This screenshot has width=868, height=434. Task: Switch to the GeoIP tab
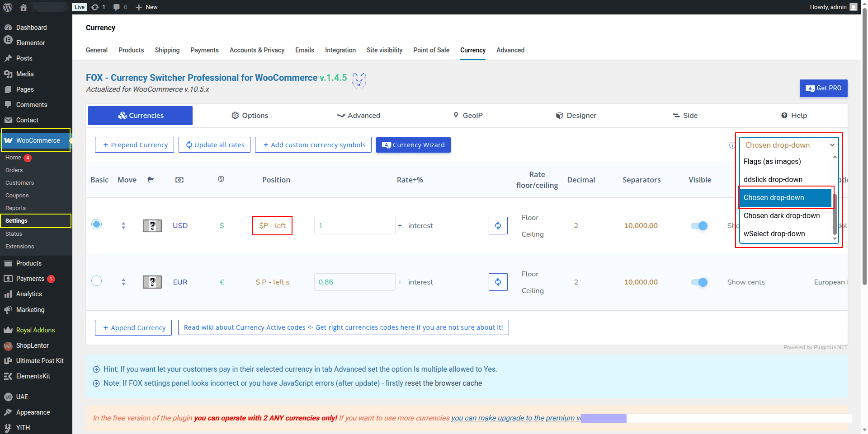468,116
